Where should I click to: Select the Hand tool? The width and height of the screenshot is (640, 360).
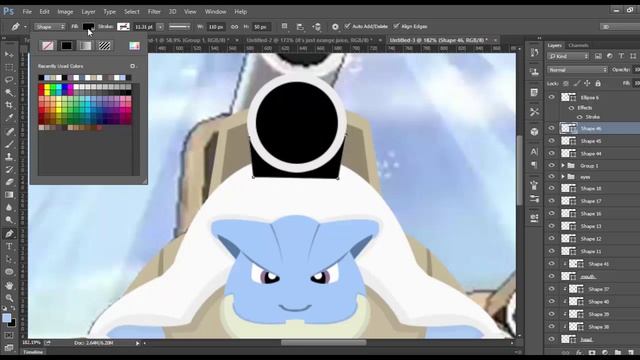[x=9, y=285]
